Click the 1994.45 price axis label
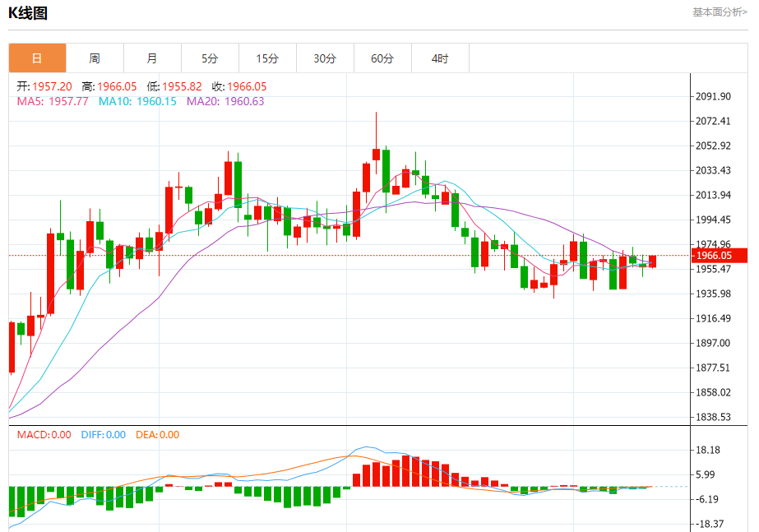 pyautogui.click(x=713, y=220)
